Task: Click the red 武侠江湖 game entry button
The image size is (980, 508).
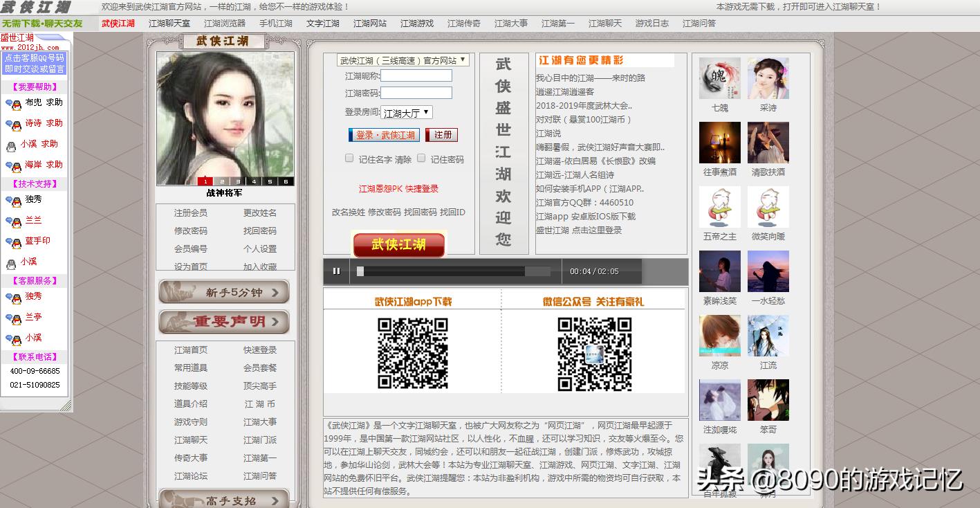Action: tap(399, 244)
